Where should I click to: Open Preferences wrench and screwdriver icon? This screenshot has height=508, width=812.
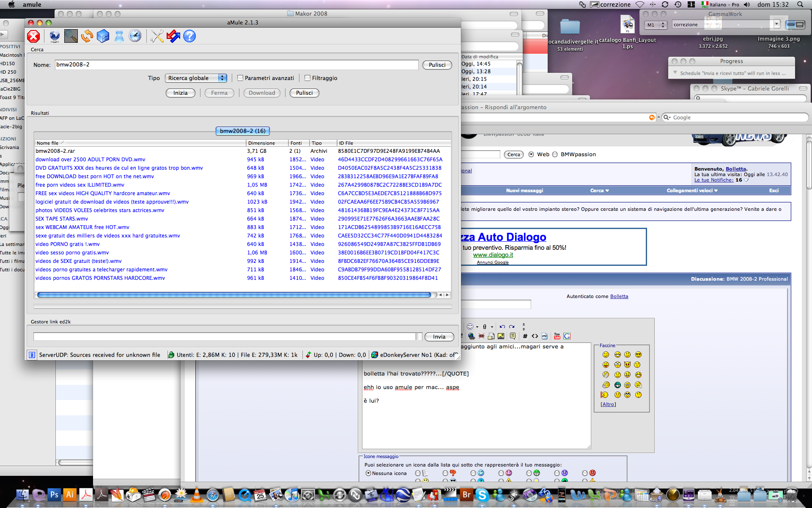point(157,36)
